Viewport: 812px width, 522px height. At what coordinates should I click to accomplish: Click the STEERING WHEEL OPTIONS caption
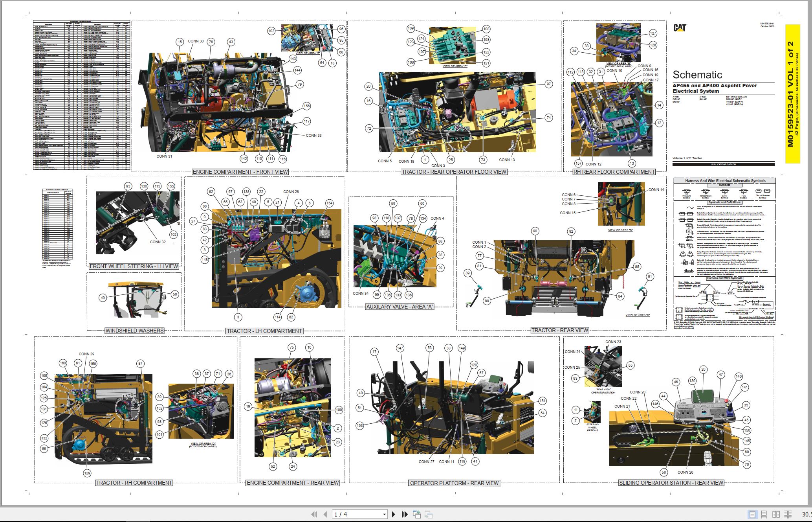[592, 427]
